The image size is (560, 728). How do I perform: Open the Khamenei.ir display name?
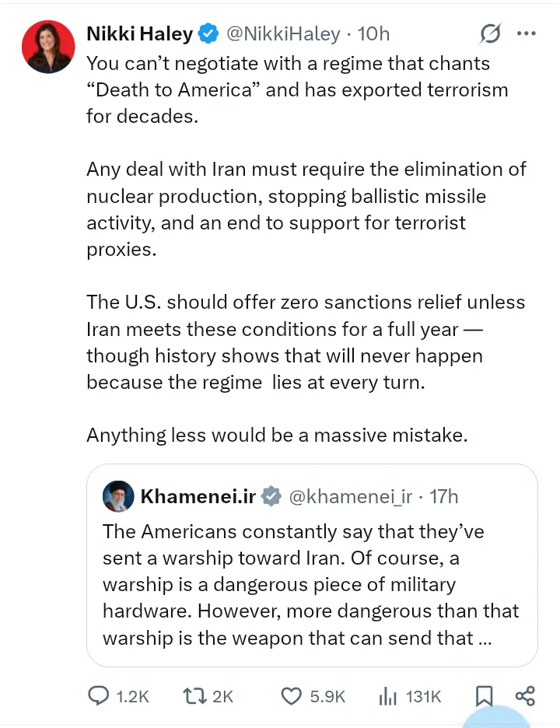[x=198, y=496]
